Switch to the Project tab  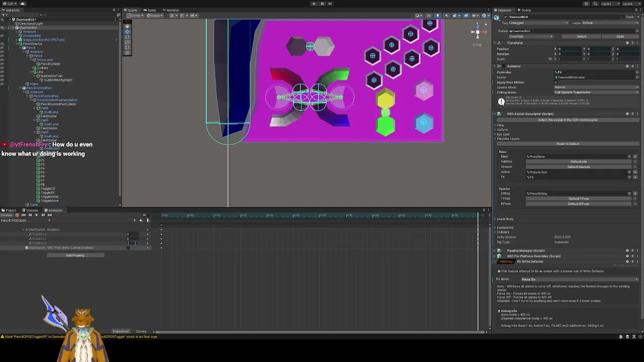click(x=9, y=210)
